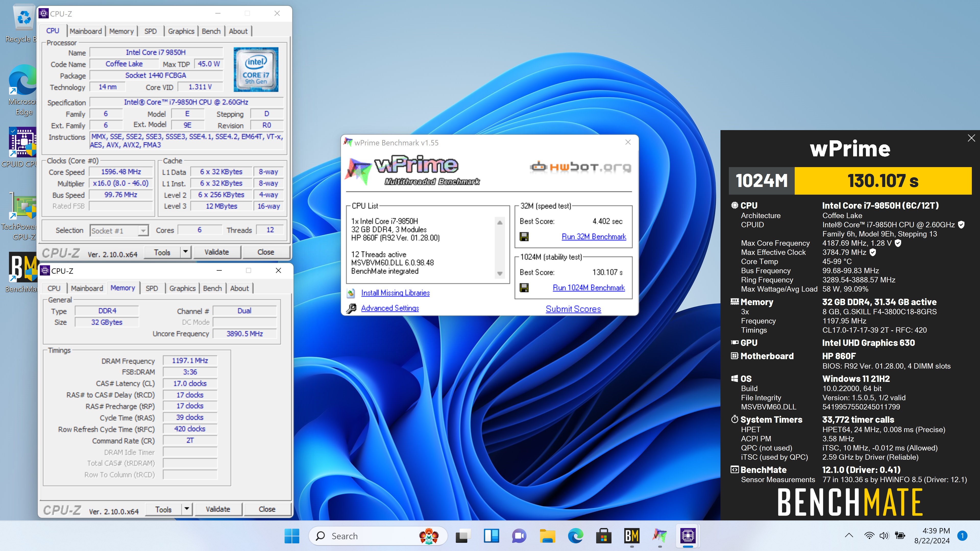The height and width of the screenshot is (551, 980).
Task: Switch to Mainboard tab in top CPU-Z
Action: [x=85, y=31]
